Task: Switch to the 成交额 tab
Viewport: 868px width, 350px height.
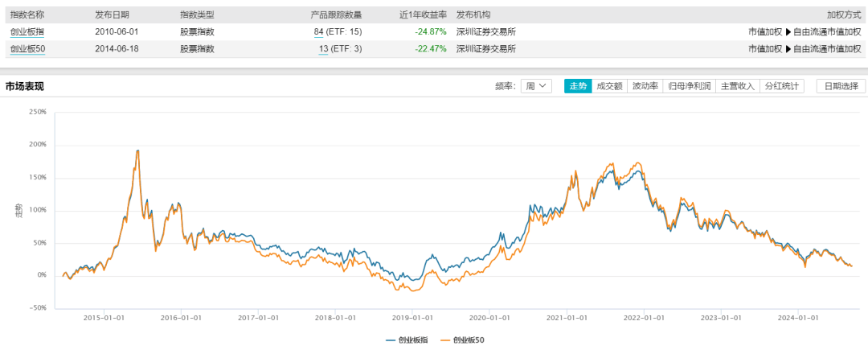Action: 609,86
